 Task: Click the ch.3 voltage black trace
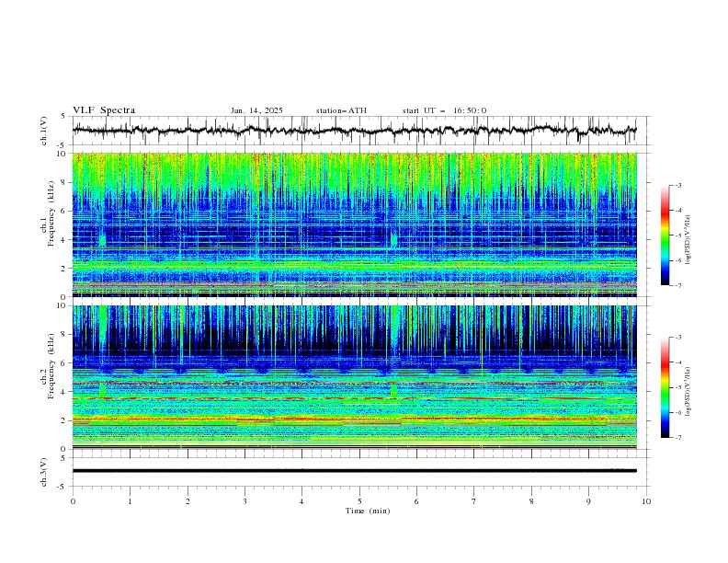(x=355, y=471)
